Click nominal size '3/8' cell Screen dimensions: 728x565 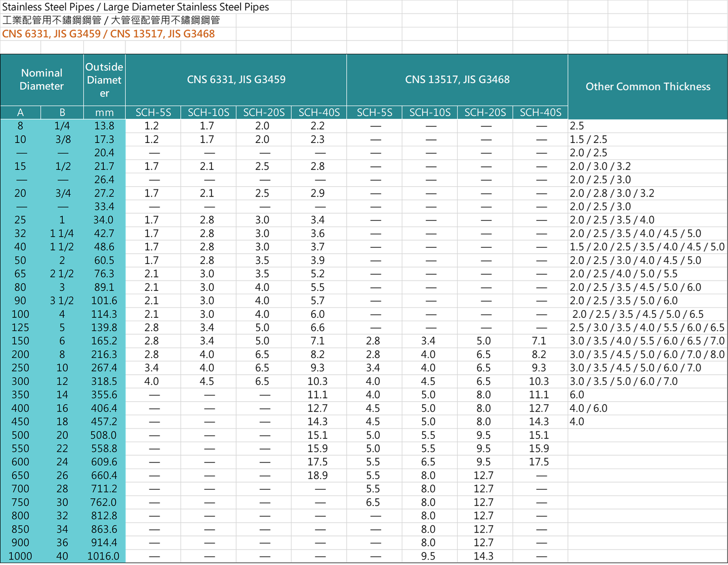62,139
